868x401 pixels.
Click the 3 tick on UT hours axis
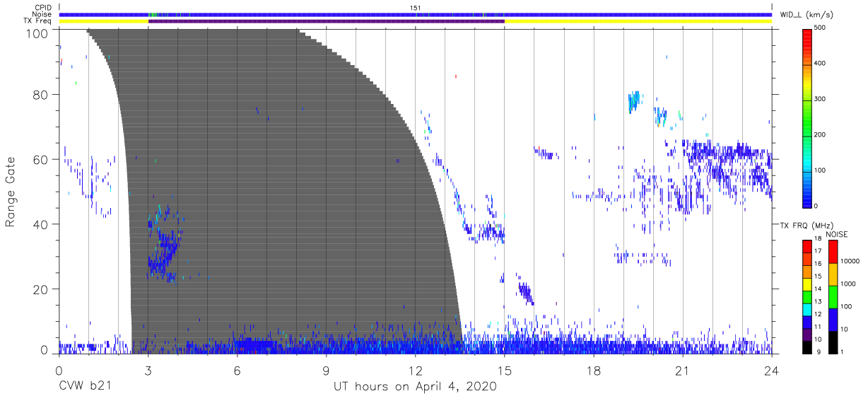point(148,370)
